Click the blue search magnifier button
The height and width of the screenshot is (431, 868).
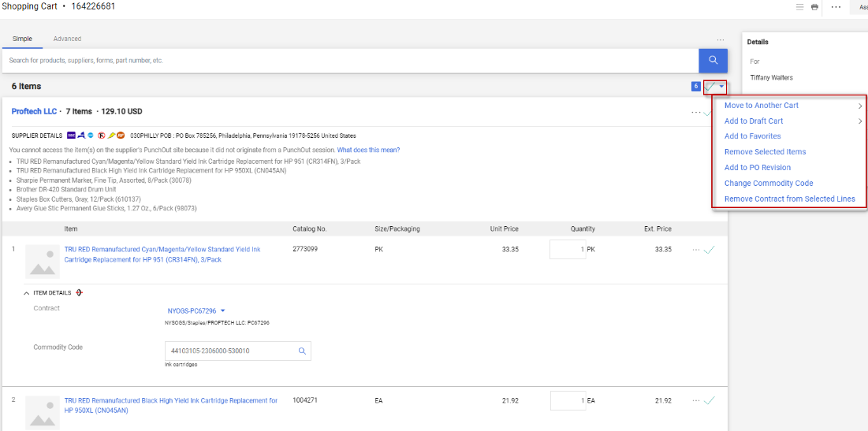[x=713, y=61]
